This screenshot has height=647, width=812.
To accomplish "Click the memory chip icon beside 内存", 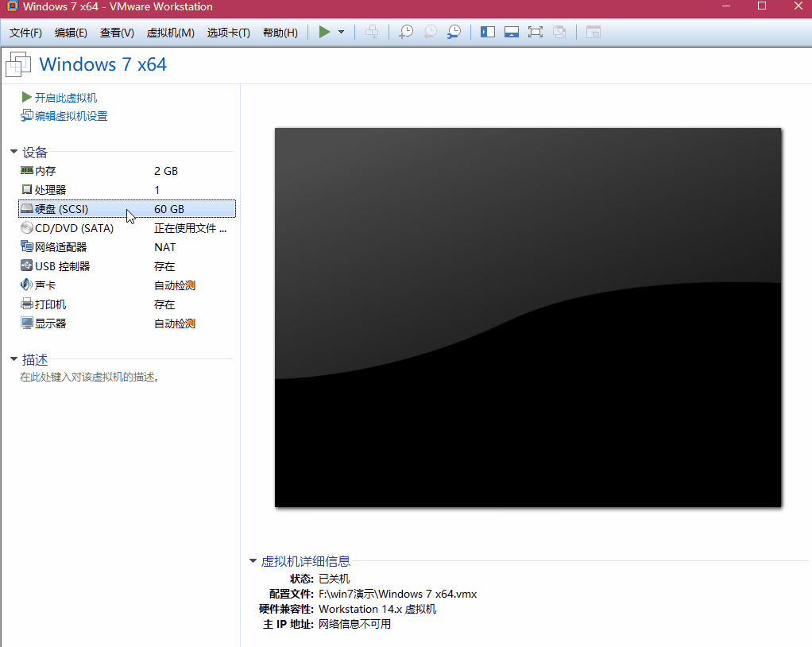I will [x=26, y=170].
